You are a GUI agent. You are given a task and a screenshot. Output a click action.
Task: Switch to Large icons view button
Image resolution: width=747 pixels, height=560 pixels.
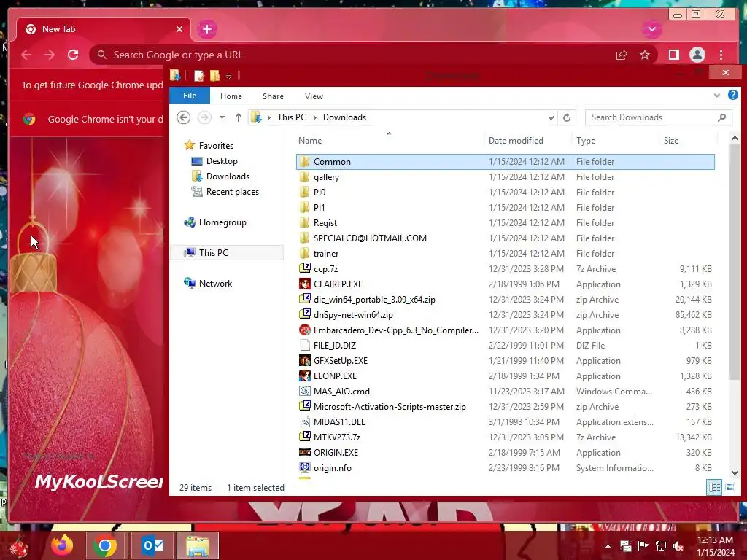(729, 487)
